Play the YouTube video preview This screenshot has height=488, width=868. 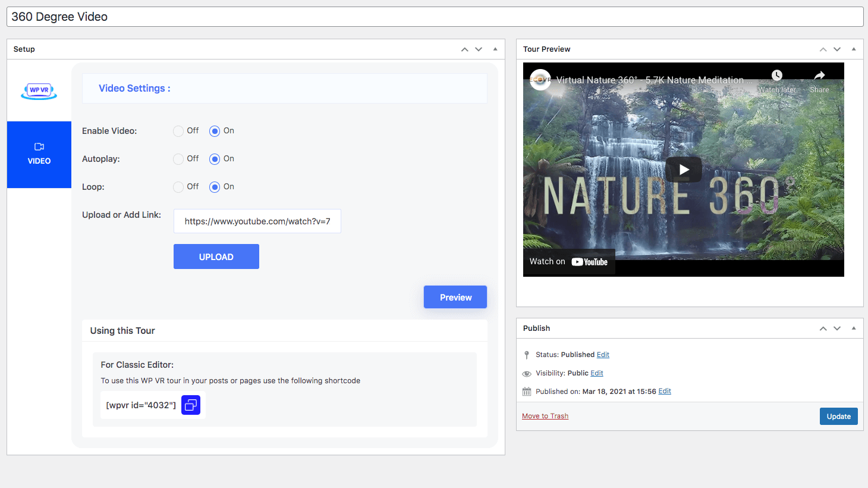coord(684,170)
